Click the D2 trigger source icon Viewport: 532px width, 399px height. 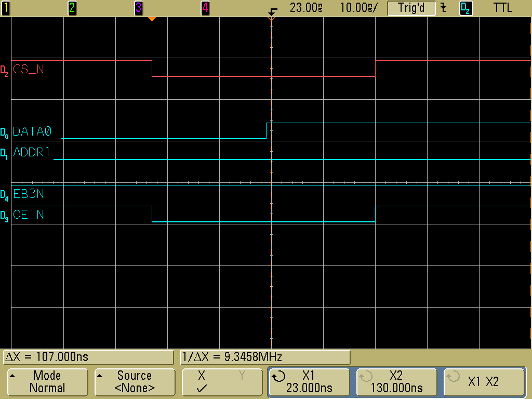[x=466, y=8]
